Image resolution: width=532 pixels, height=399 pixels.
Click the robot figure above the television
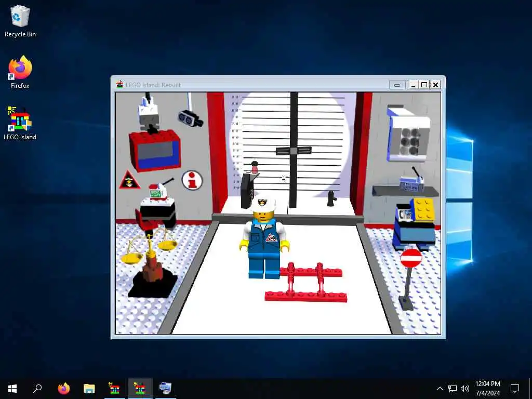[x=149, y=113]
